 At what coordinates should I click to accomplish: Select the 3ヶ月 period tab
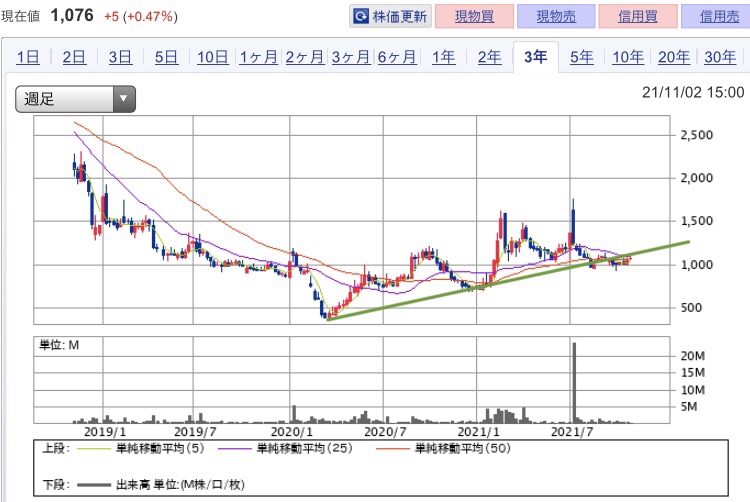pos(351,57)
